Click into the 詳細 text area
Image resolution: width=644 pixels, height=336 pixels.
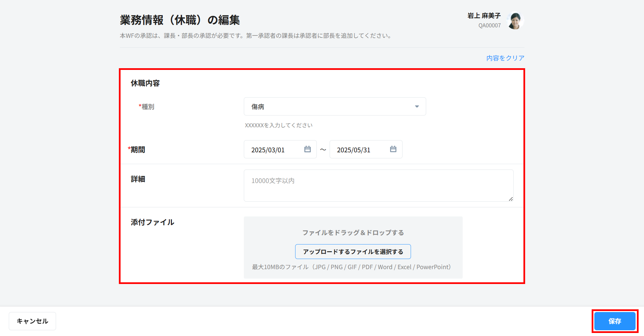378,185
